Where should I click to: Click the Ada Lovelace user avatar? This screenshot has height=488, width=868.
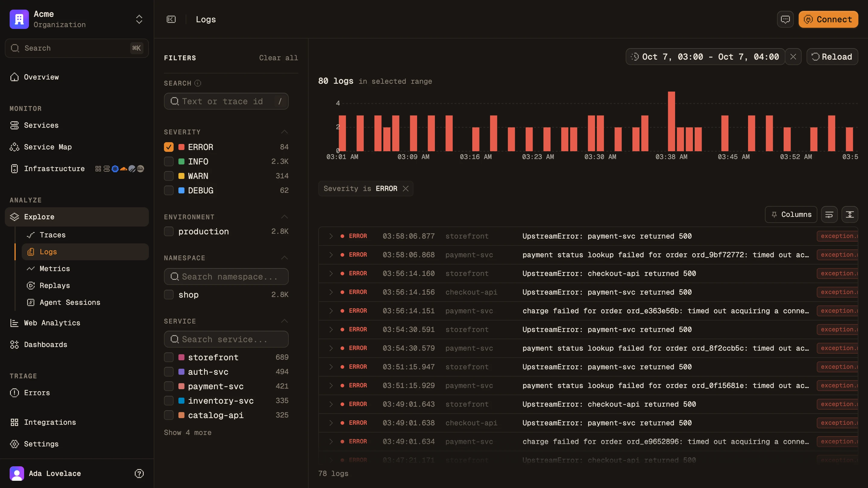pos(17,474)
